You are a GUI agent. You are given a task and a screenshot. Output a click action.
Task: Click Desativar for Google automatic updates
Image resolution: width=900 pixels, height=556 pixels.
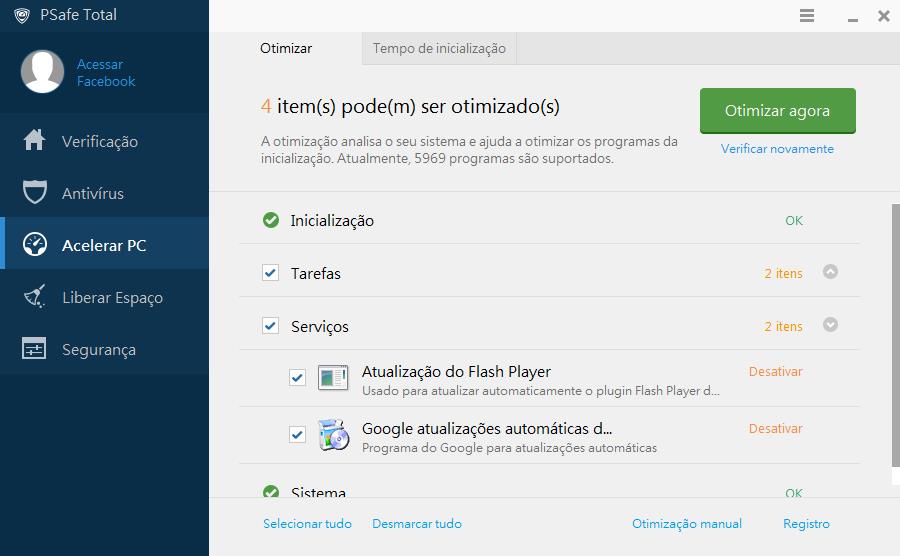(775, 428)
